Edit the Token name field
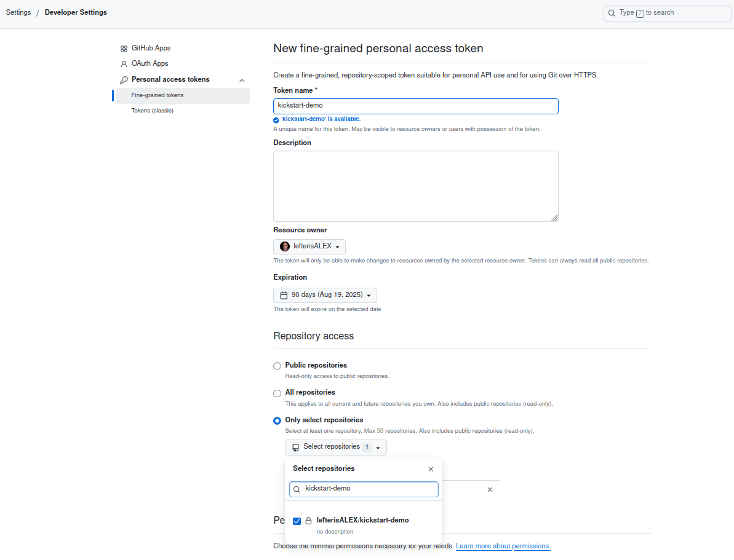Image resolution: width=734 pixels, height=560 pixels. 416,106
